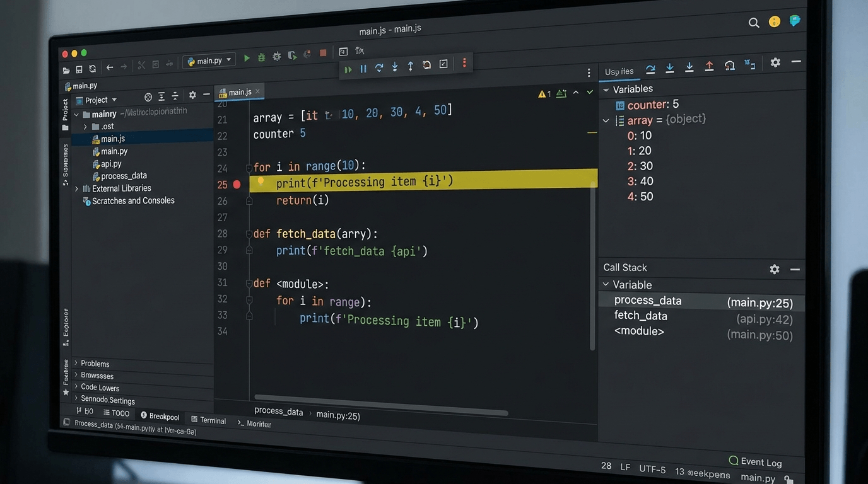Click the evaluate expression icon in debug bar

point(443,64)
